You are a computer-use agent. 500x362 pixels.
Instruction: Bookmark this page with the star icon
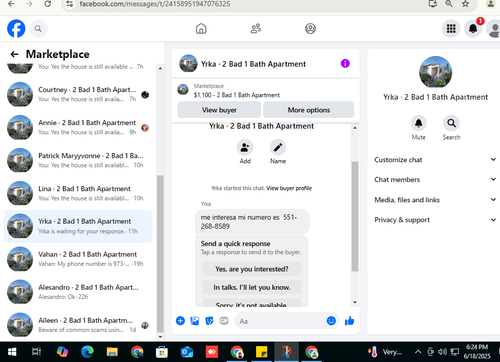tap(465, 4)
